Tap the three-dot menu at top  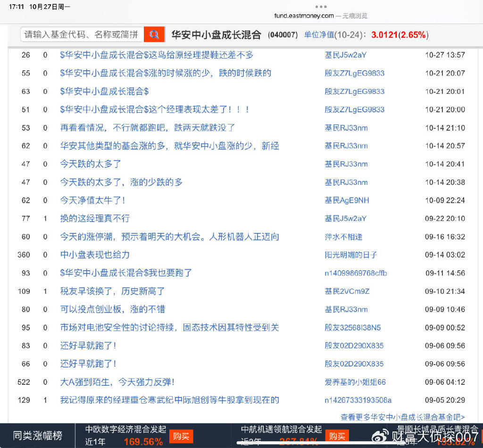pos(321,7)
